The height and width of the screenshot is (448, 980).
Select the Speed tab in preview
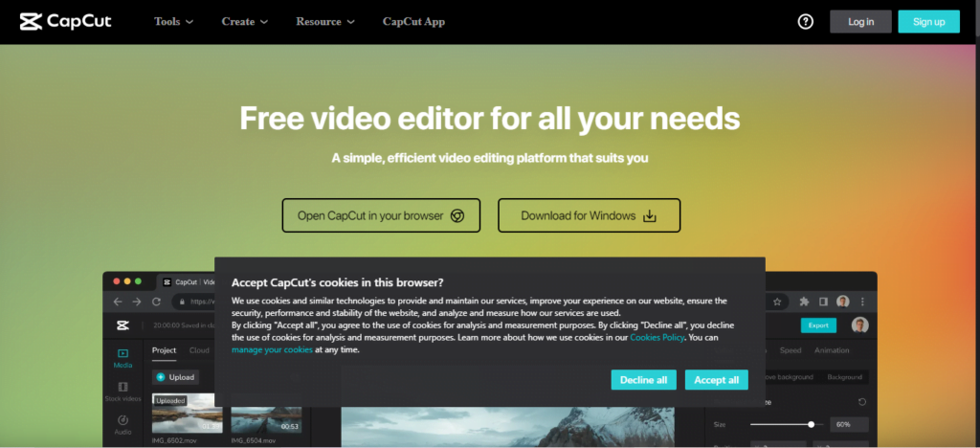coord(791,350)
